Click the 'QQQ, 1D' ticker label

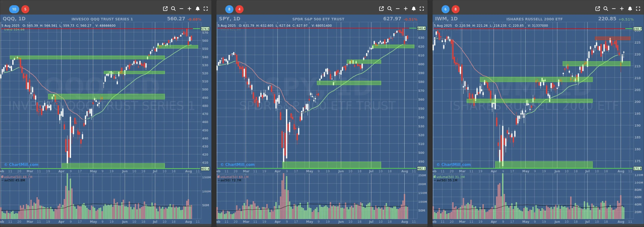pos(14,19)
